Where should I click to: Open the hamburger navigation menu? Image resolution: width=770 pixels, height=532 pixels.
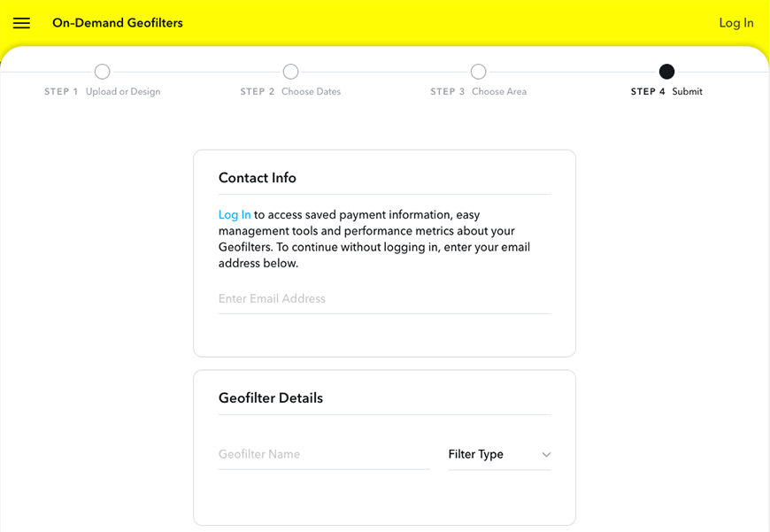(21, 23)
